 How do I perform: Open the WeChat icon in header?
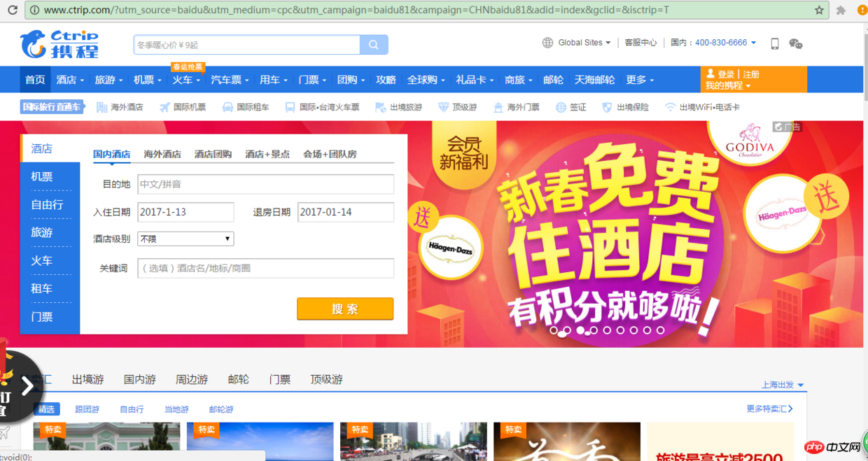(x=796, y=43)
